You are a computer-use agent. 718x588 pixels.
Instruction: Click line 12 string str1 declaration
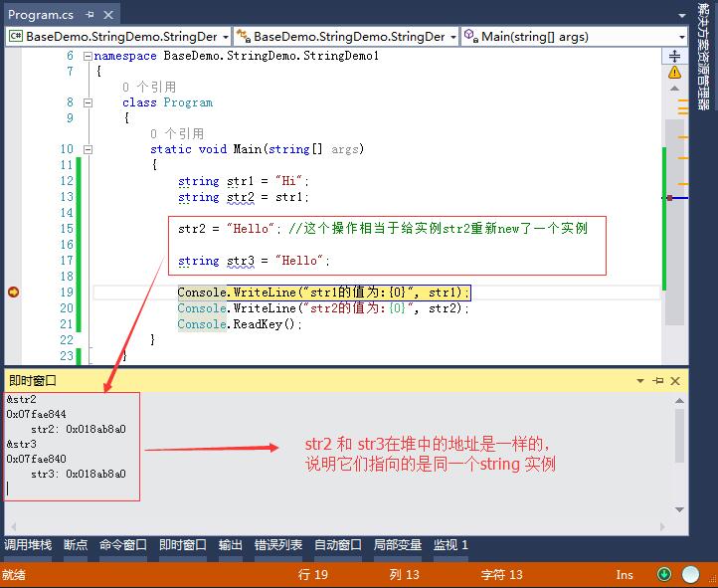[244, 181]
